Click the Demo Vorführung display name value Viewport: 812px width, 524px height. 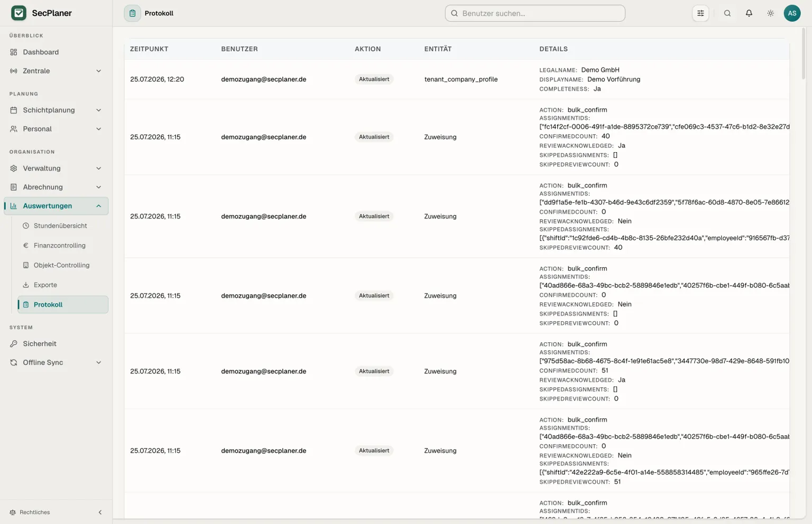pyautogui.click(x=614, y=79)
